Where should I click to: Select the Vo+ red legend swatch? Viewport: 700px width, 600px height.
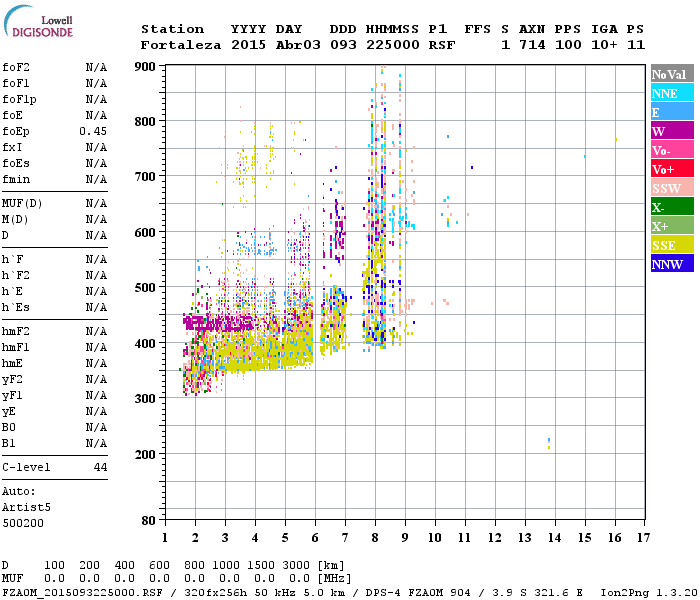(672, 169)
